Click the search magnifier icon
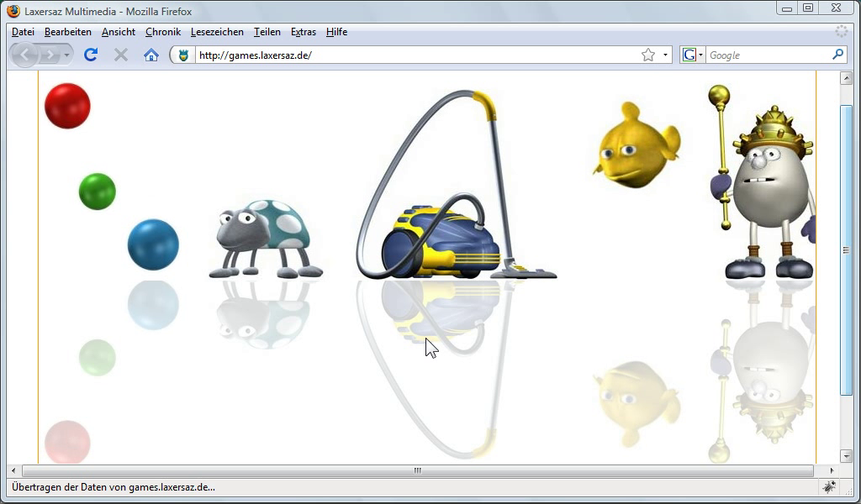Screen dimensions: 861x504 coord(838,55)
